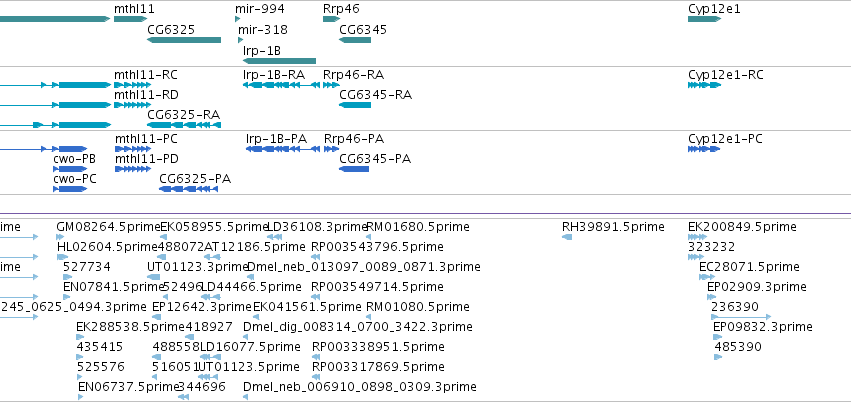The width and height of the screenshot is (851, 402).
Task: Open the mthl11-RC transcript label
Action: (x=145, y=75)
